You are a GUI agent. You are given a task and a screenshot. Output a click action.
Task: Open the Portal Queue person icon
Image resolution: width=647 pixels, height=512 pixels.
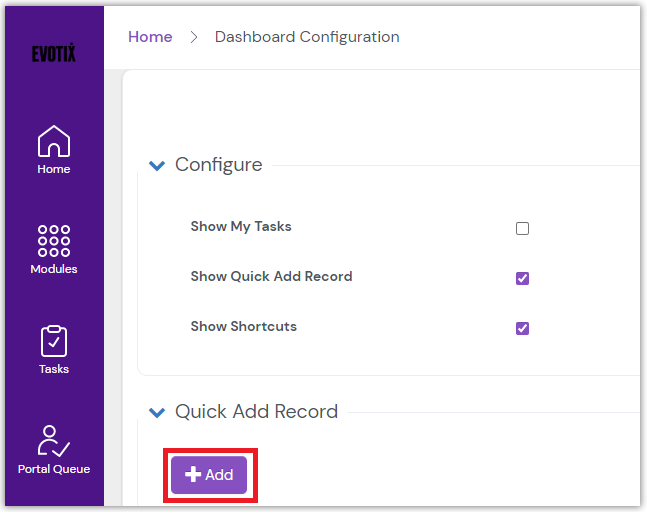tap(53, 441)
